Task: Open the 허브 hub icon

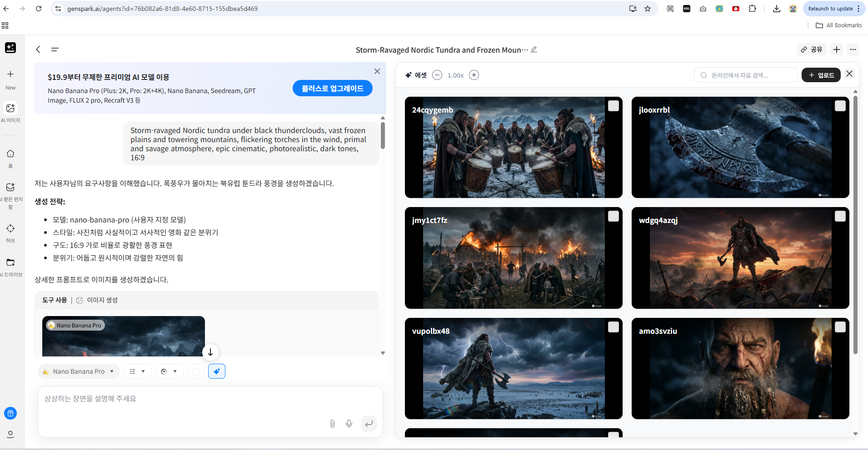Action: pos(10,228)
